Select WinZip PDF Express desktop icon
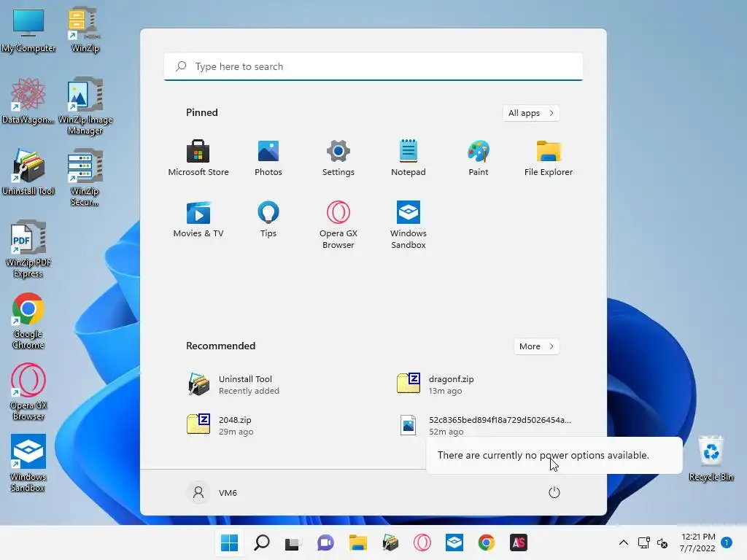 tap(28, 249)
